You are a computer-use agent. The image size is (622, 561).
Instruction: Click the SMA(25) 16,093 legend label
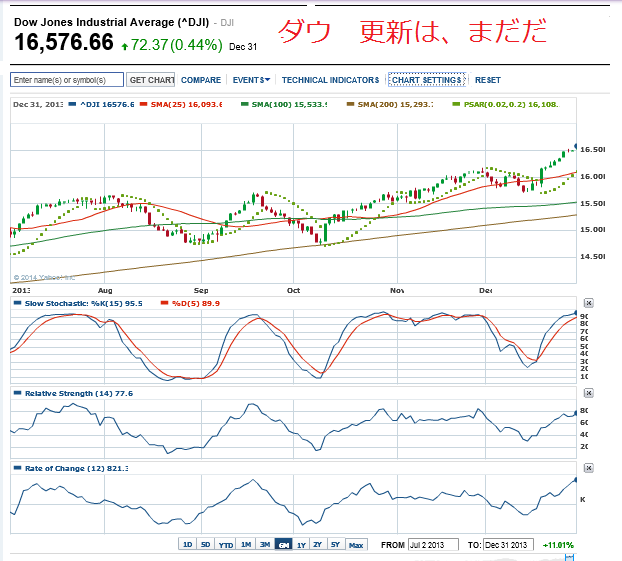[x=186, y=105]
